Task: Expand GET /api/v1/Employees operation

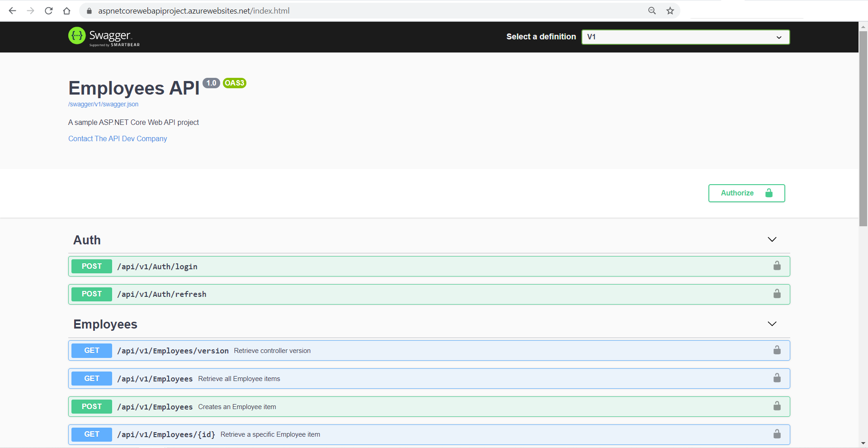Action: click(429, 379)
